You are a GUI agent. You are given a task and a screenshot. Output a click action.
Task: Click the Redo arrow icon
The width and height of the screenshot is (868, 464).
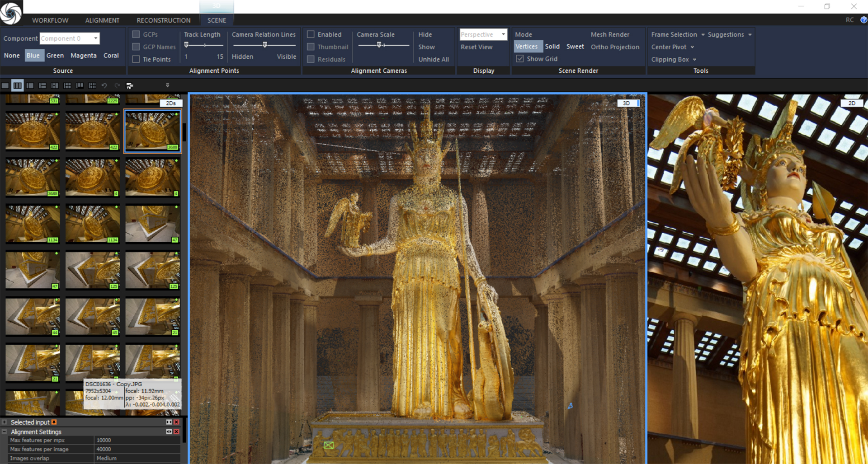[x=117, y=85]
